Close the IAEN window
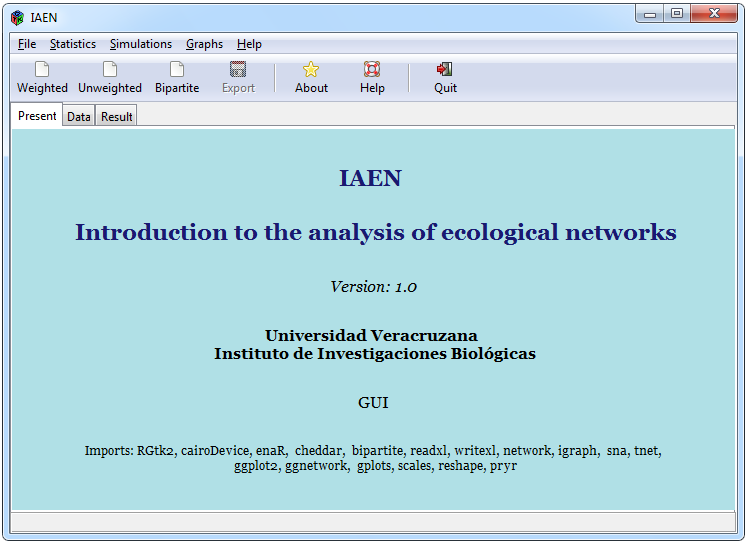Image resolution: width=746 pixels, height=543 pixels. point(714,14)
